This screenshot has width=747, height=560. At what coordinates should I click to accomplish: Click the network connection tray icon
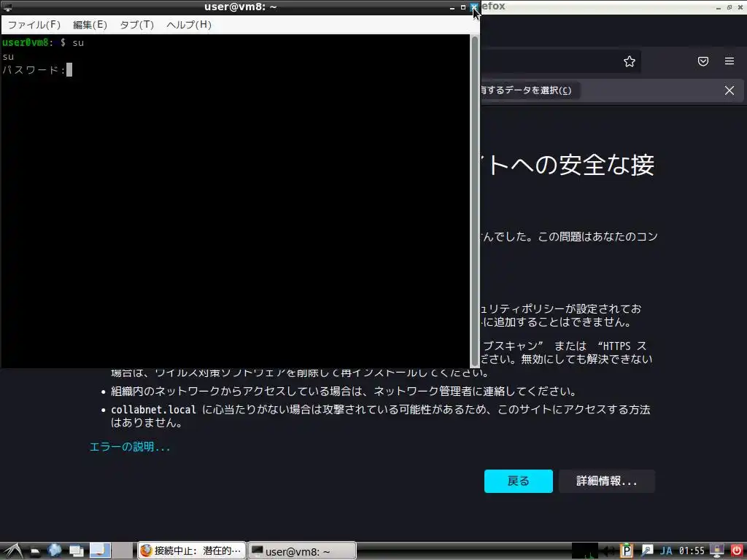pos(646,551)
